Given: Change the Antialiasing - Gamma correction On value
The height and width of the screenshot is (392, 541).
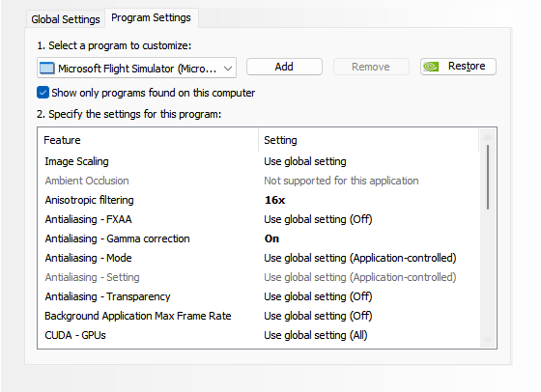Looking at the screenshot, I should [271, 238].
